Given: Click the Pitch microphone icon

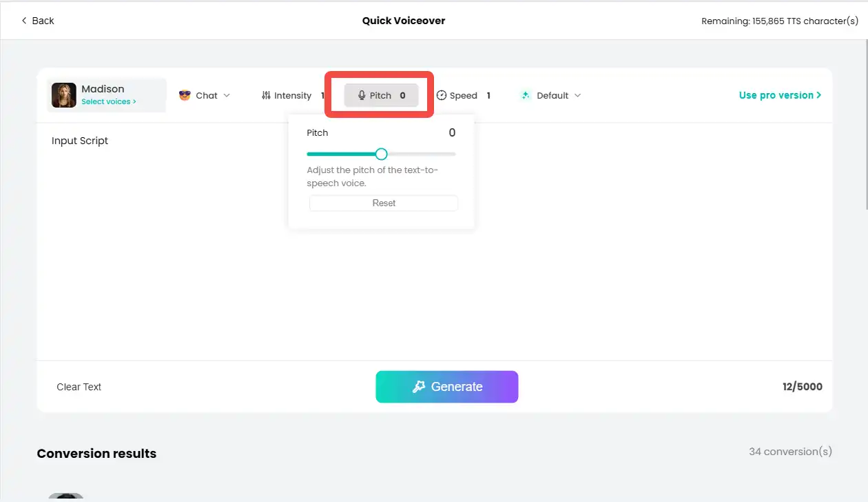Looking at the screenshot, I should coord(362,96).
